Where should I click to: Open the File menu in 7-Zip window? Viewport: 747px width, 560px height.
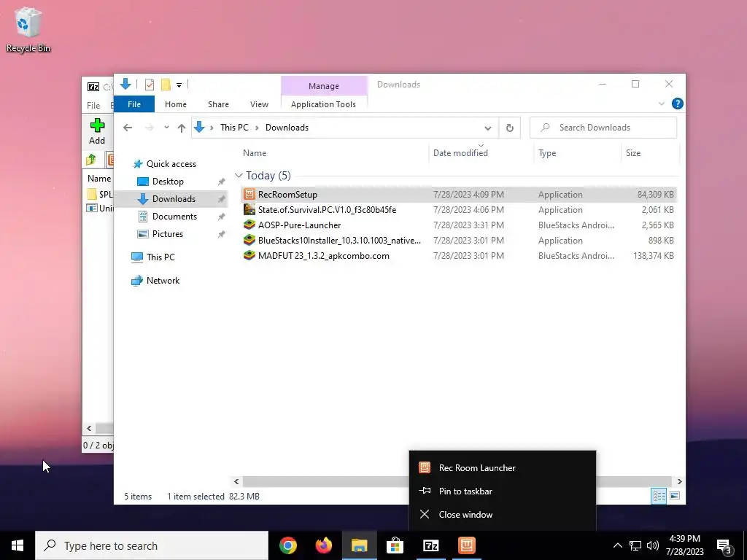click(x=93, y=105)
